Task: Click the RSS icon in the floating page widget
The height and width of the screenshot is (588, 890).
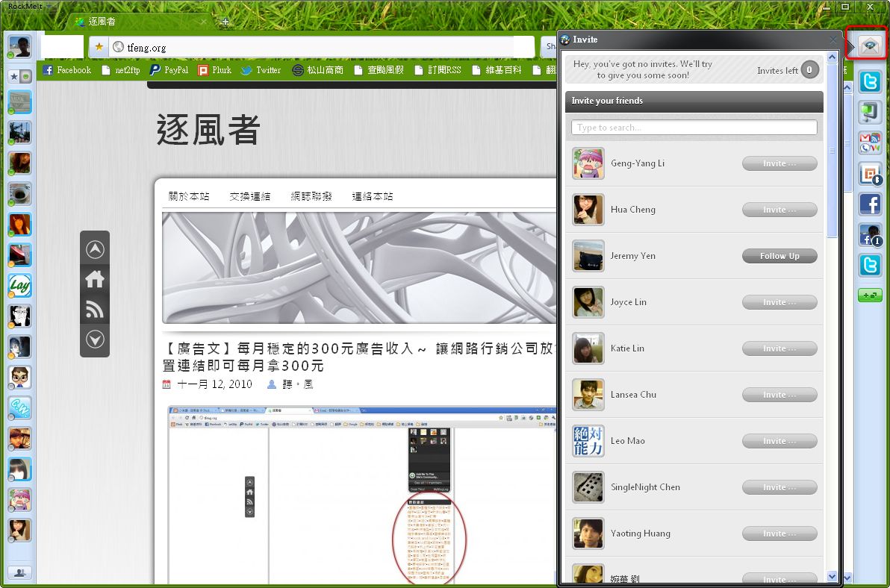Action: (x=95, y=310)
